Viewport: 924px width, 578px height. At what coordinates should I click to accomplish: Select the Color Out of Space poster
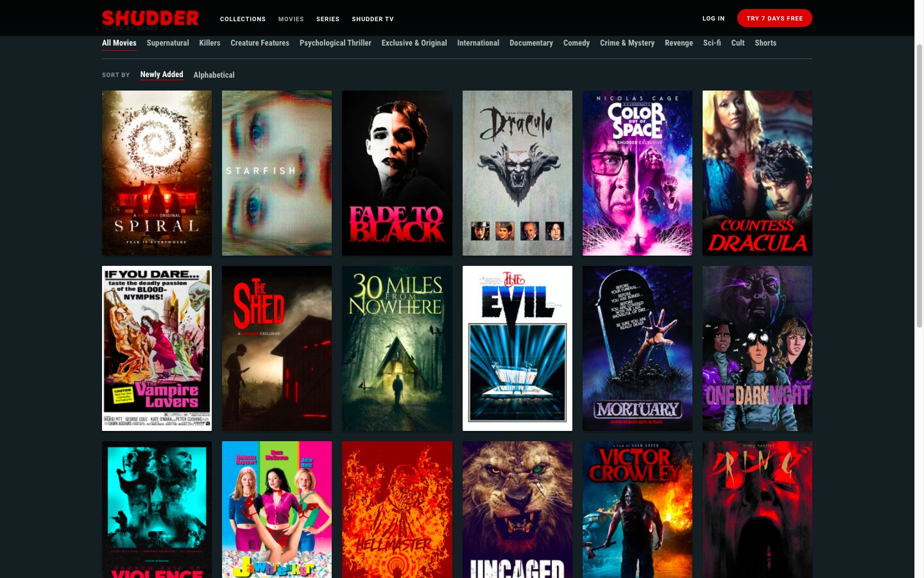(x=637, y=173)
